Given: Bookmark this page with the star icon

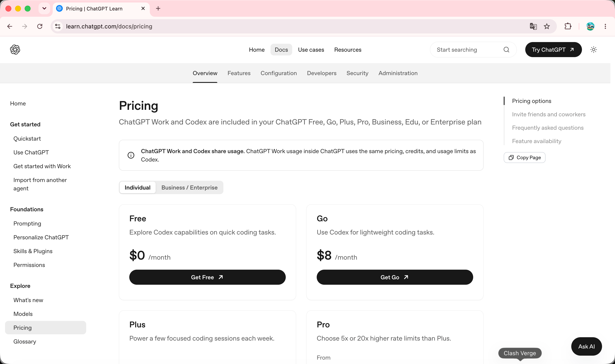Looking at the screenshot, I should (547, 26).
